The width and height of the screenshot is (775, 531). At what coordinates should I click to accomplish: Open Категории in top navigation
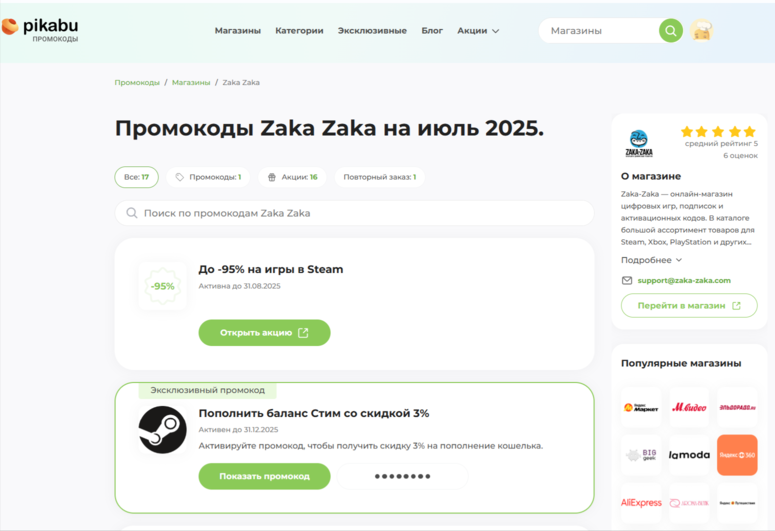click(299, 31)
